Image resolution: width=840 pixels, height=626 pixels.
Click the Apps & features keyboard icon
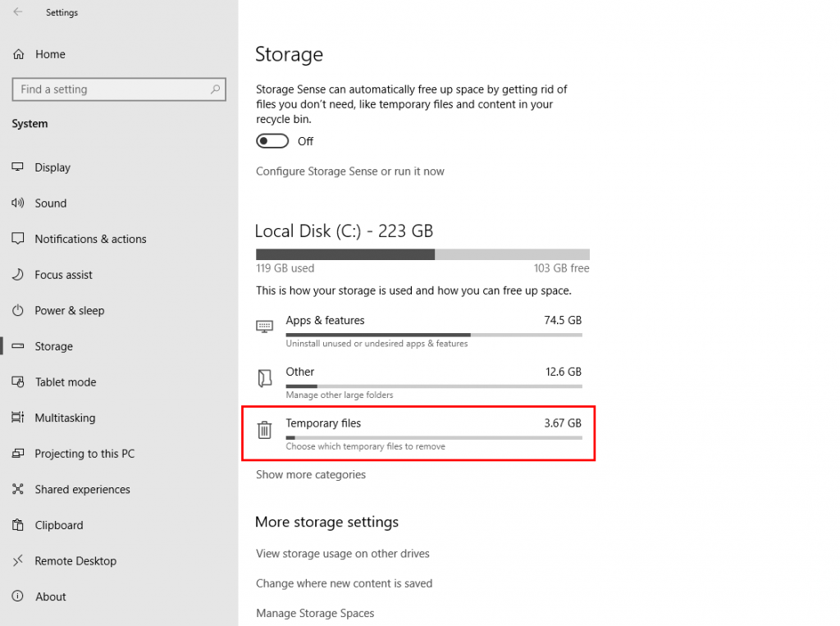click(264, 327)
